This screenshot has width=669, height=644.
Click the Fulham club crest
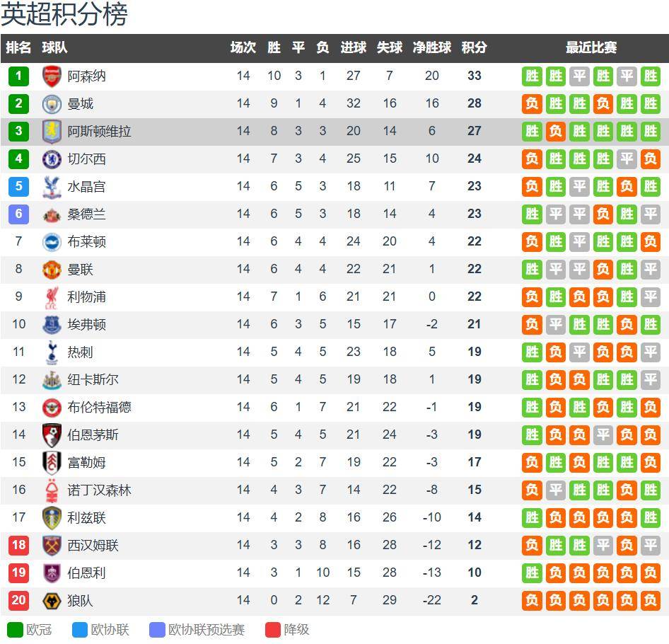[x=52, y=463]
